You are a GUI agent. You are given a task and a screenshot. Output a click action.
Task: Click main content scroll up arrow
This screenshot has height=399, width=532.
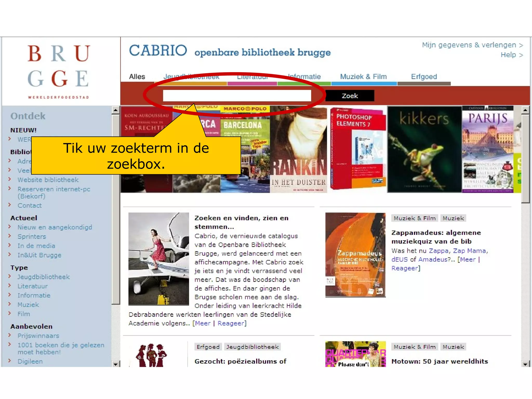click(x=525, y=110)
